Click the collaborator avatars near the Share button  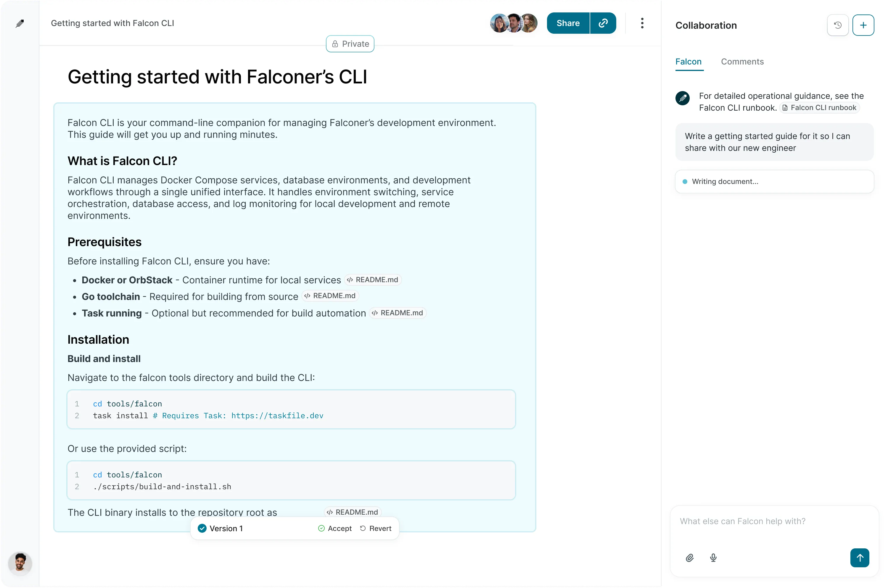[x=513, y=23]
